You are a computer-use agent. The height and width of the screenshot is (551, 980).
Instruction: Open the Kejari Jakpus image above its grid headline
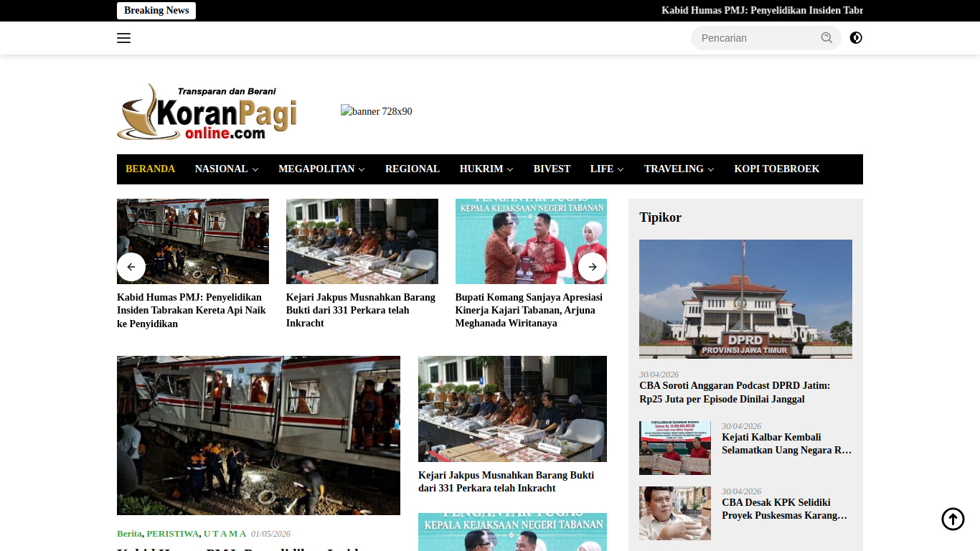[512, 409]
